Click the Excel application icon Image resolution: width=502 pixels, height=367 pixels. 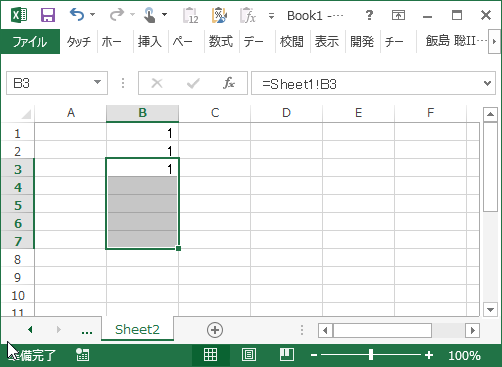(19, 15)
